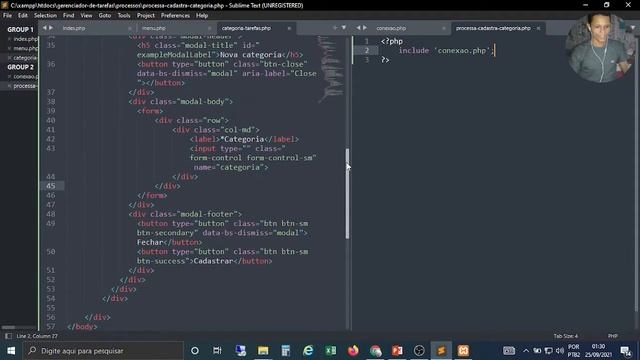Image resolution: width=640 pixels, height=360 pixels.
Task: Open the Find menu
Action: pyautogui.click(x=69, y=16)
